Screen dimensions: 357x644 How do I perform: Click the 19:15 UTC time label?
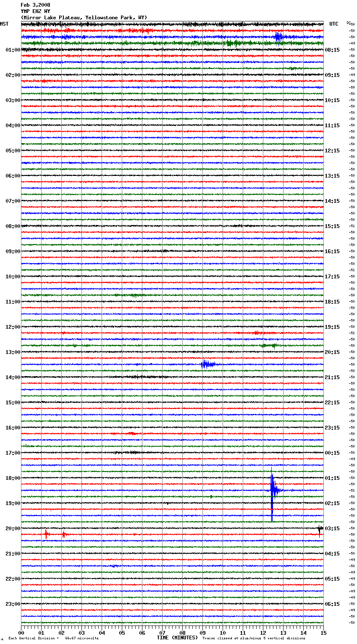click(332, 327)
